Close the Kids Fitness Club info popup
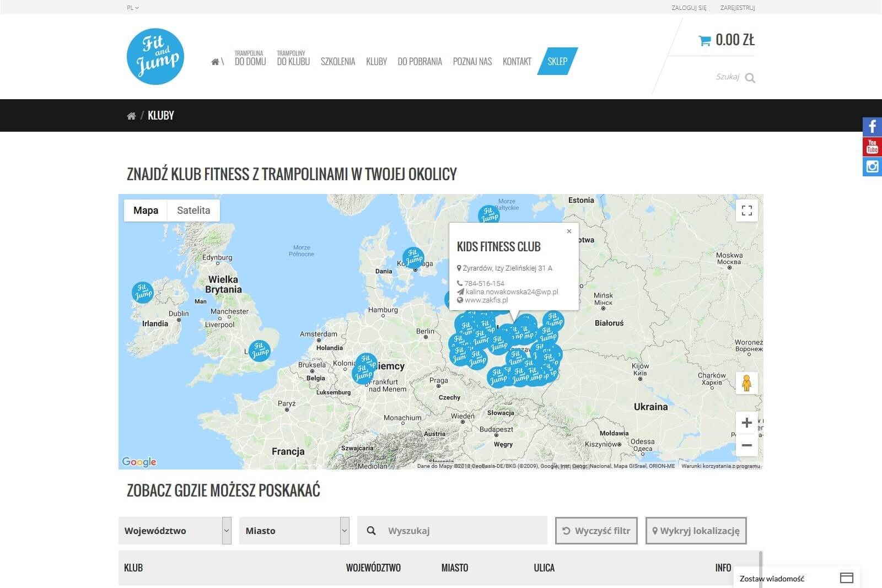Image resolution: width=882 pixels, height=588 pixels. [569, 231]
